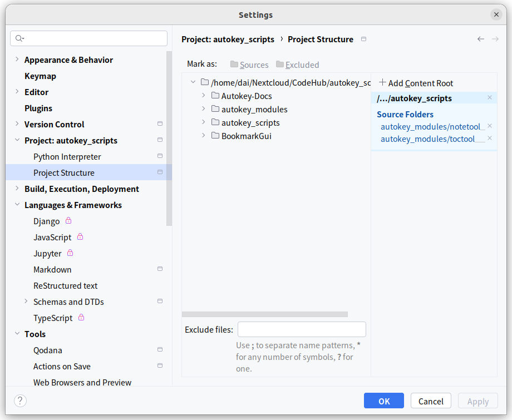Expand the Autokey-Docs folder
Image resolution: width=512 pixels, height=420 pixels.
point(204,96)
